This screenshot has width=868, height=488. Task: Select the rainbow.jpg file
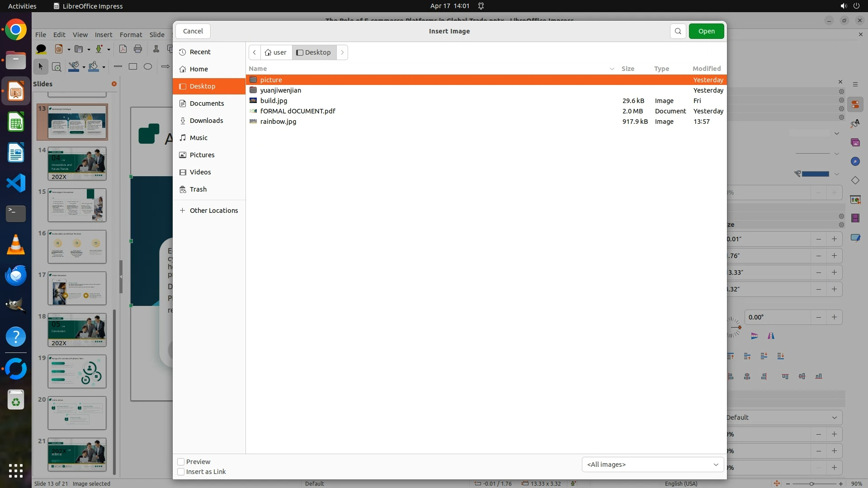[x=278, y=122]
